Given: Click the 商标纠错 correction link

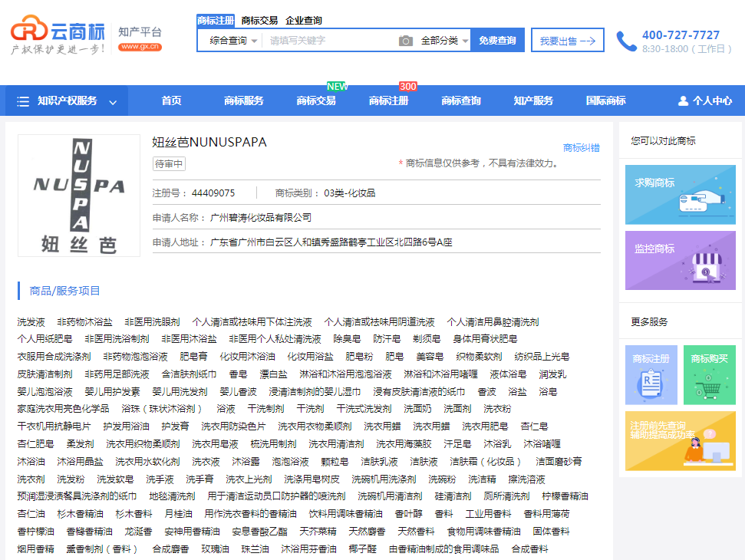Looking at the screenshot, I should pyautogui.click(x=581, y=148).
